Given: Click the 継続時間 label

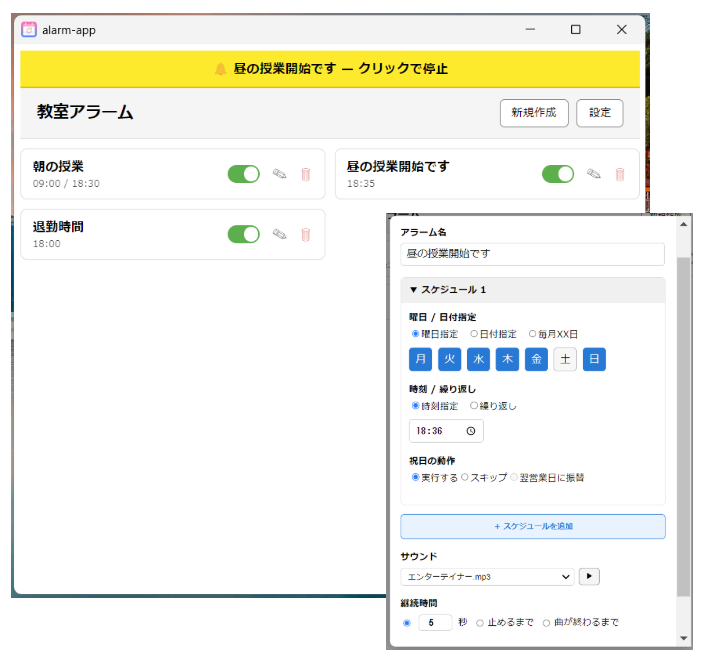Looking at the screenshot, I should (419, 603).
